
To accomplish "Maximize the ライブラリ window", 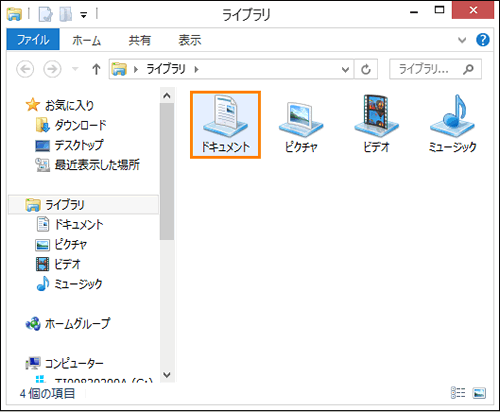I will coord(439,10).
